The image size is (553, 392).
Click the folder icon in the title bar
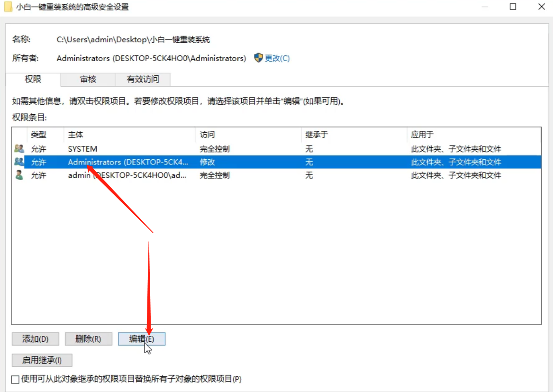(9, 7)
